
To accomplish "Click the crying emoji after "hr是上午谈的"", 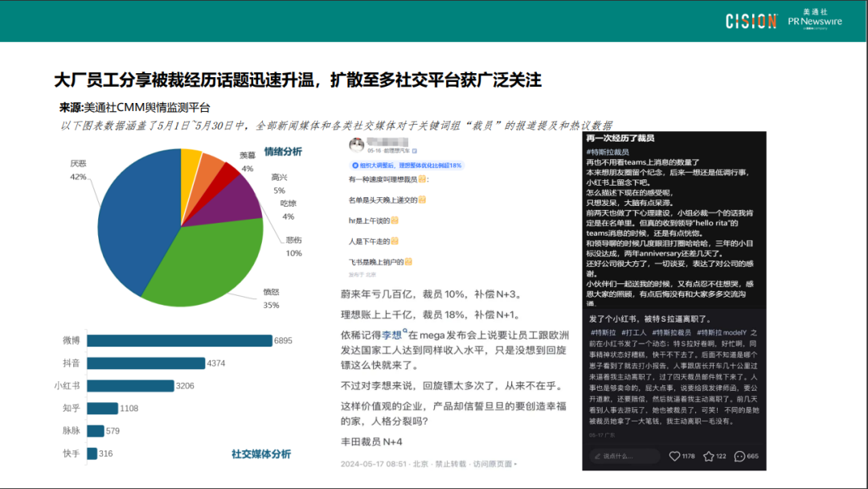I will [x=395, y=220].
